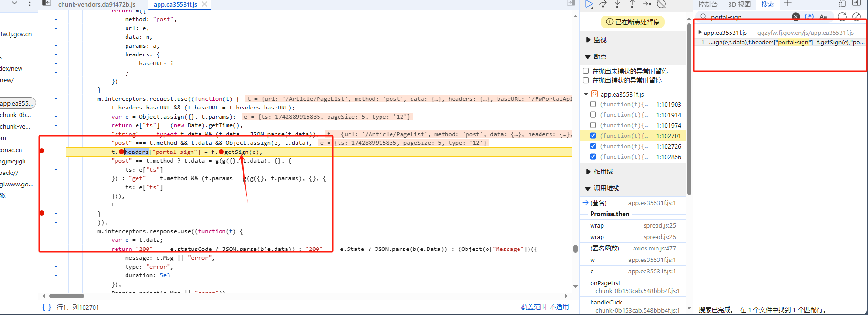
Task: Hide the navigator sidebar icon
Action: point(46,3)
